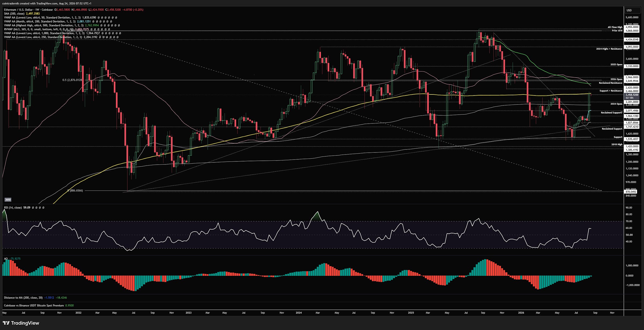Click the RSI (14, close) indicator legend

[13, 208]
